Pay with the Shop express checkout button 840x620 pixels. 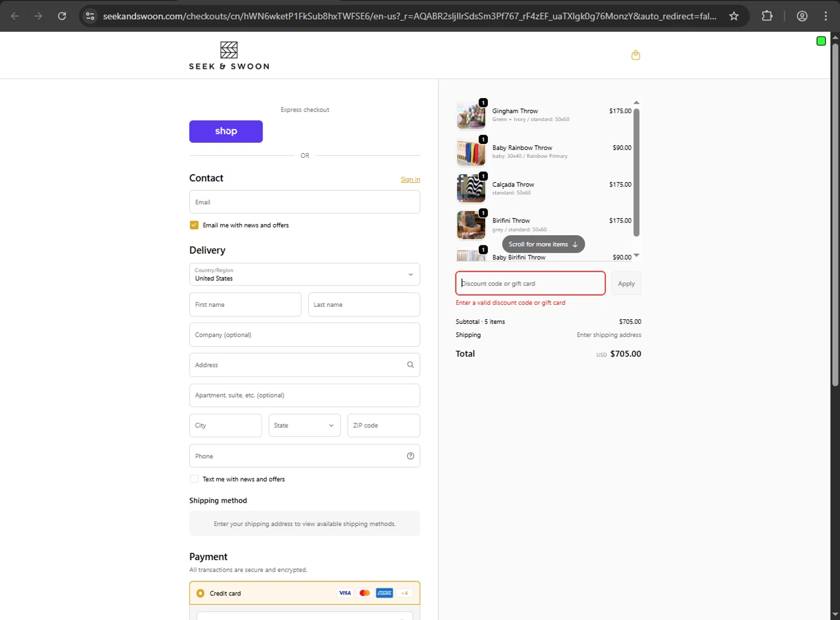click(x=226, y=132)
